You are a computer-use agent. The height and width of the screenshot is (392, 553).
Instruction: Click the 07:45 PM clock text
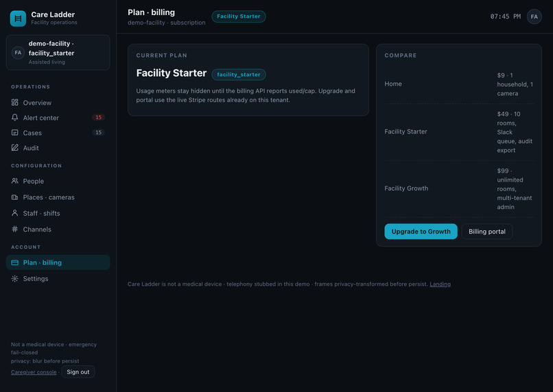(505, 16)
